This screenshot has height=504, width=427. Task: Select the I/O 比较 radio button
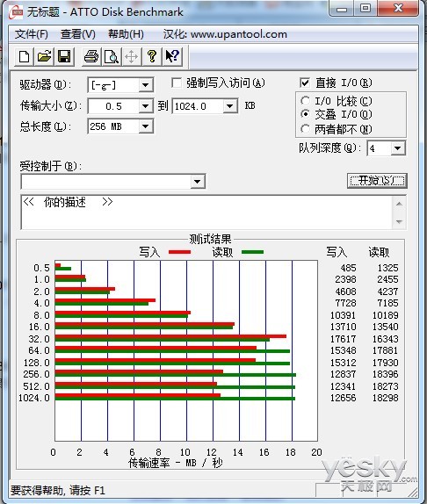[x=305, y=101]
